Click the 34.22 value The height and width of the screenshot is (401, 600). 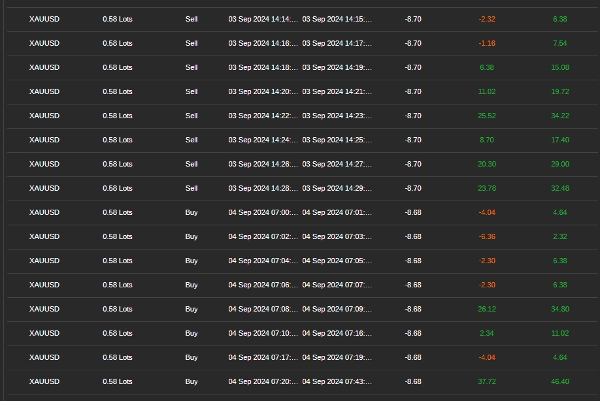[x=560, y=115]
